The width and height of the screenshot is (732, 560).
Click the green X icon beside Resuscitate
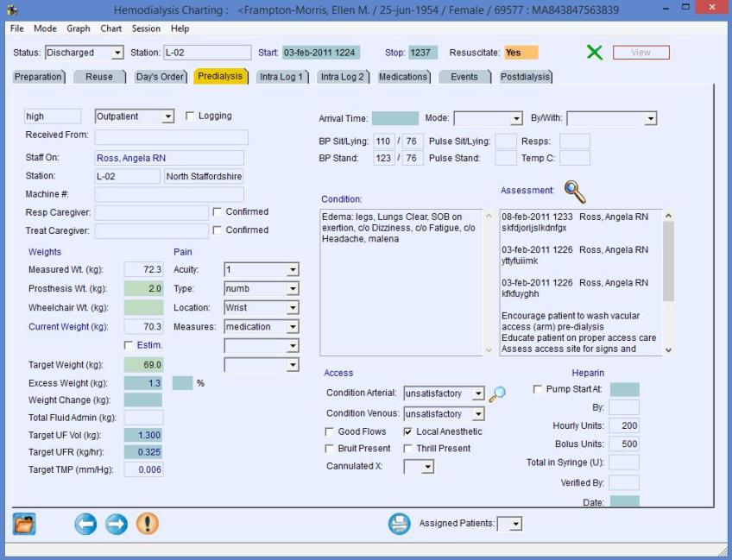[x=594, y=52]
